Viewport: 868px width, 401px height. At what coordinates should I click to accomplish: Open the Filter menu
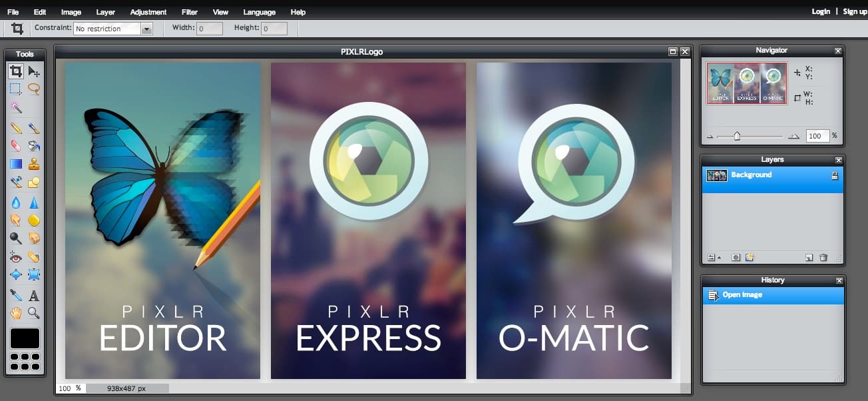190,12
